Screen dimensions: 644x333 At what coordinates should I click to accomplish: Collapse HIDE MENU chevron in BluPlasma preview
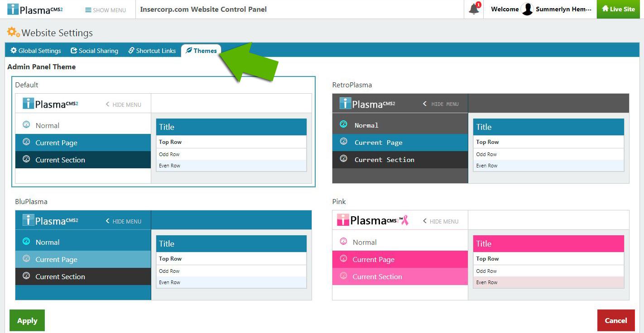coord(108,221)
